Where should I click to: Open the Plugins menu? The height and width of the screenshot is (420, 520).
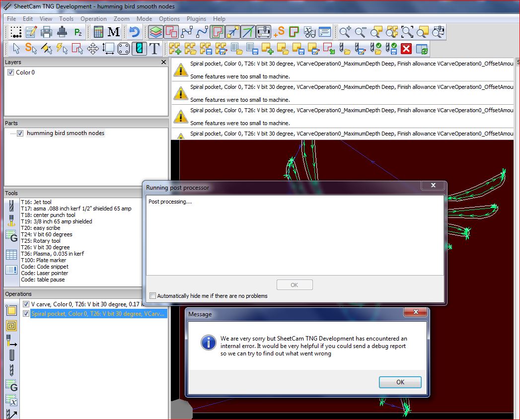tap(196, 19)
